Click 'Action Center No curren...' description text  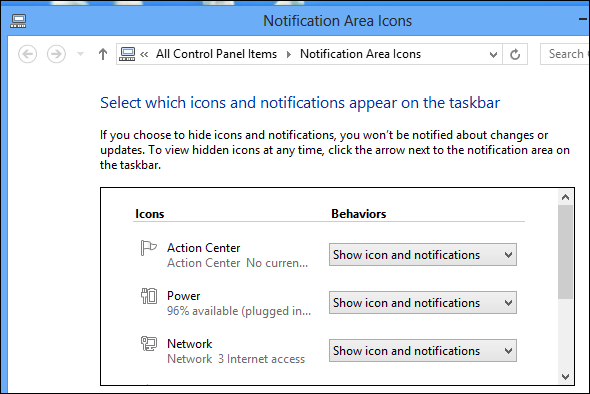(x=237, y=263)
